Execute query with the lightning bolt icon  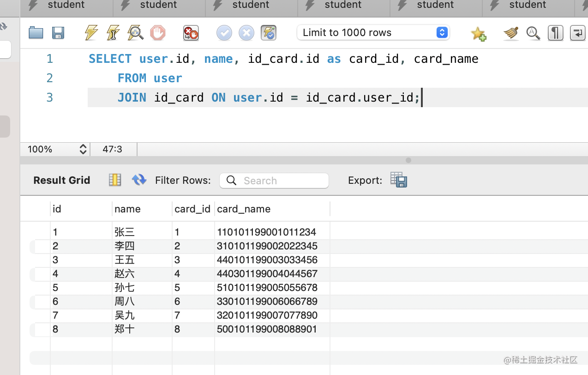91,33
